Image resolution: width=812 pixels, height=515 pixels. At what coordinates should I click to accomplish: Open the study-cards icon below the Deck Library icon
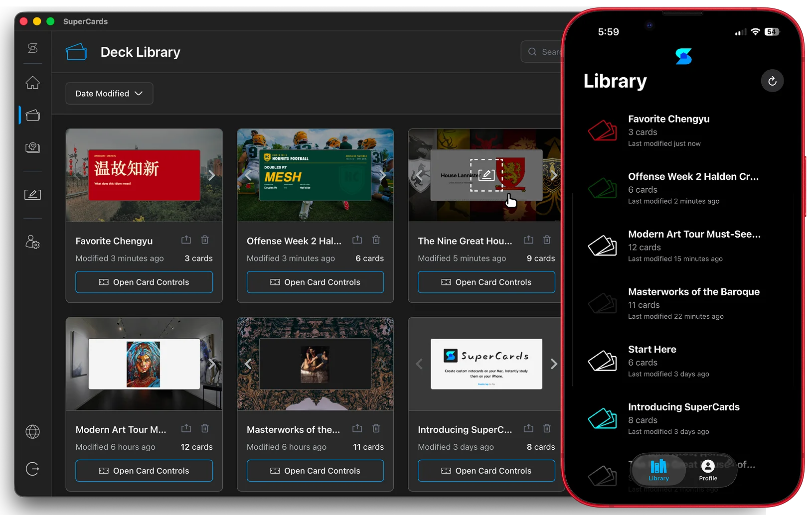click(x=32, y=147)
